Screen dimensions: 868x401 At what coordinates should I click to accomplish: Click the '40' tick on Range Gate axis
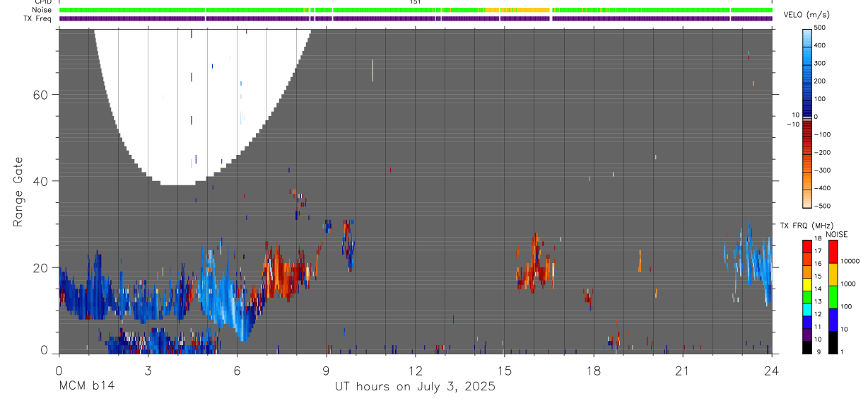(x=42, y=181)
